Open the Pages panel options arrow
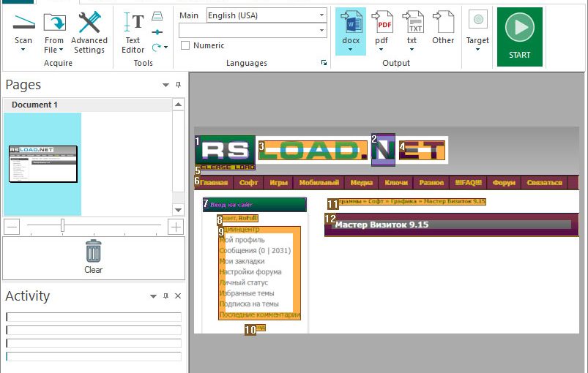Image resolution: width=588 pixels, height=373 pixels. [x=165, y=85]
